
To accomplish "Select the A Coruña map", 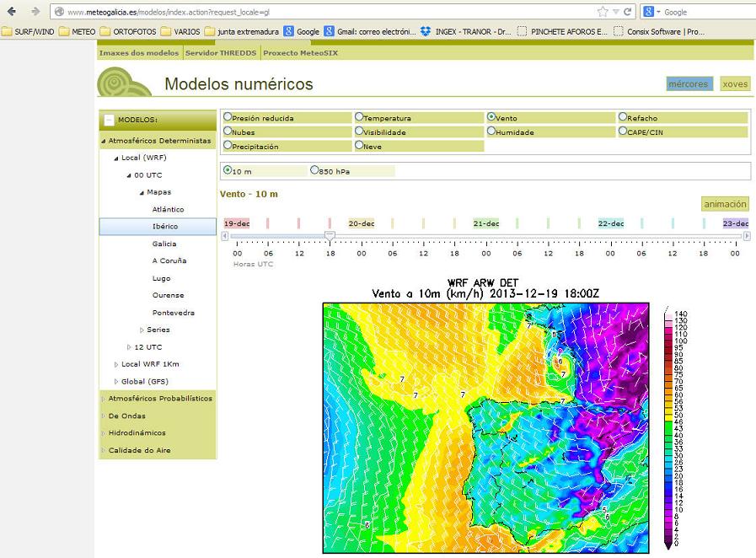I will tap(169, 261).
